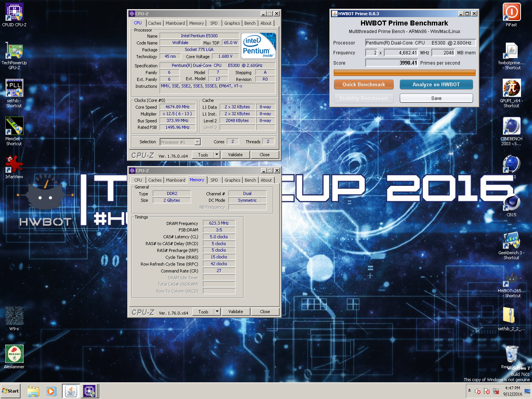This screenshot has width=532, height=399.
Task: Click Analyze on HWBOT button
Action: click(x=436, y=84)
